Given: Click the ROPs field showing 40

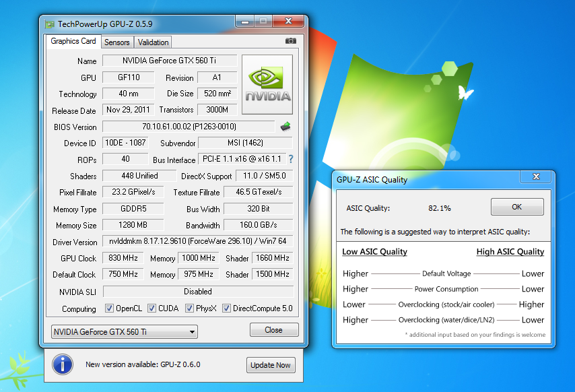Looking at the screenshot, I should pos(125,159).
